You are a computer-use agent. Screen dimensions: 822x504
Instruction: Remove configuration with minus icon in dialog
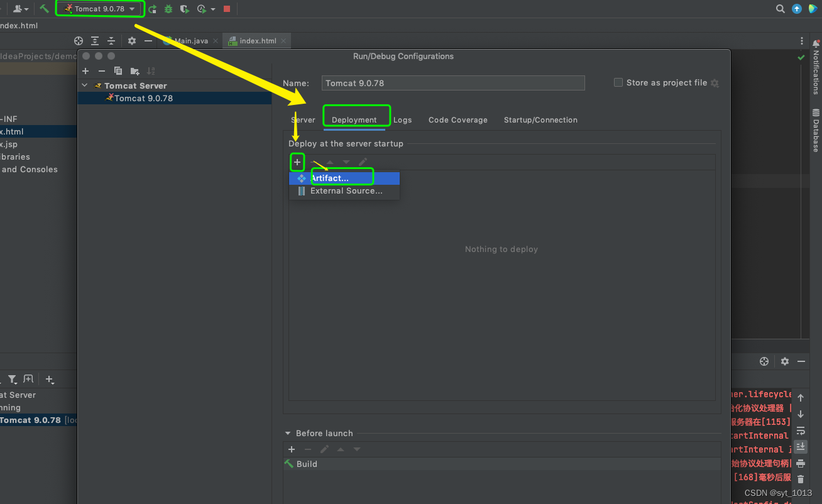tap(102, 71)
